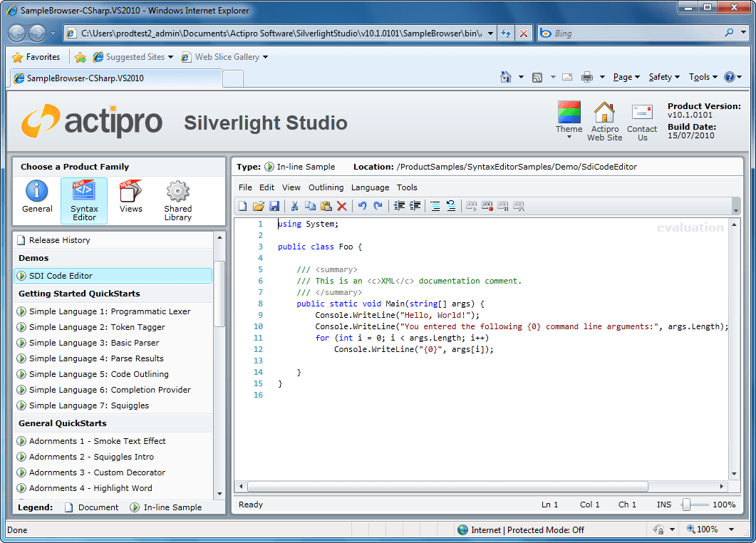Open the Outlining menu

[x=326, y=187]
